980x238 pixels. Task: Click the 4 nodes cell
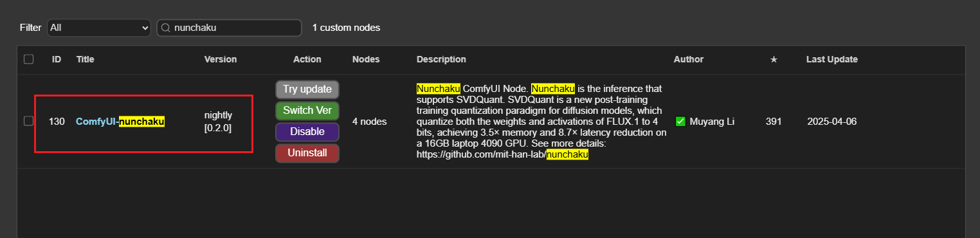click(x=370, y=121)
